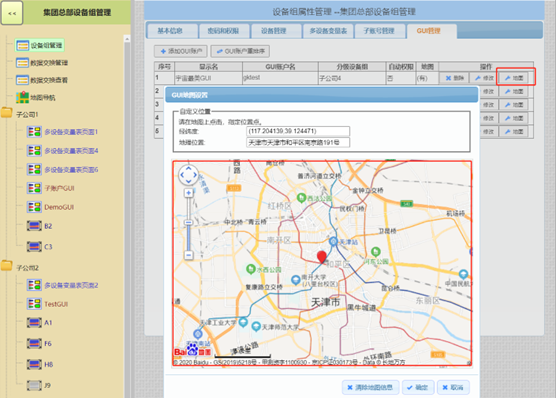Click the 子公司4 device group cell
This screenshot has height=398, width=556.
[352, 78]
